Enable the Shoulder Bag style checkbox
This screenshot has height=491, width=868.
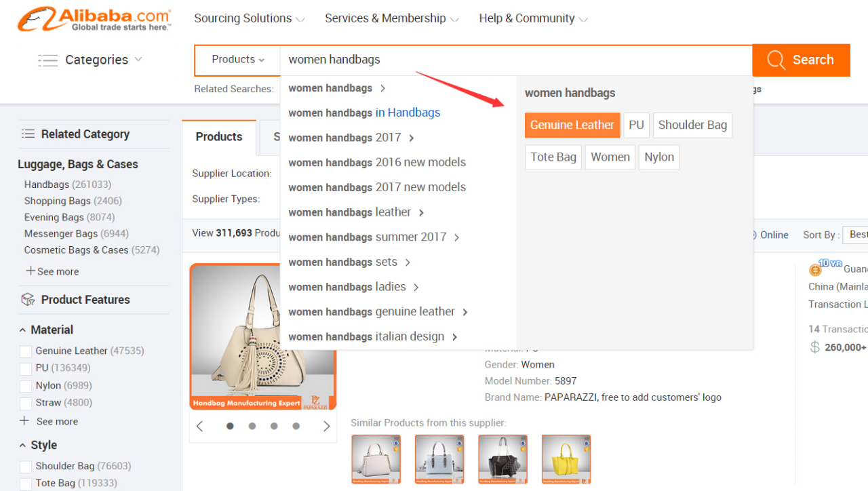(x=26, y=467)
